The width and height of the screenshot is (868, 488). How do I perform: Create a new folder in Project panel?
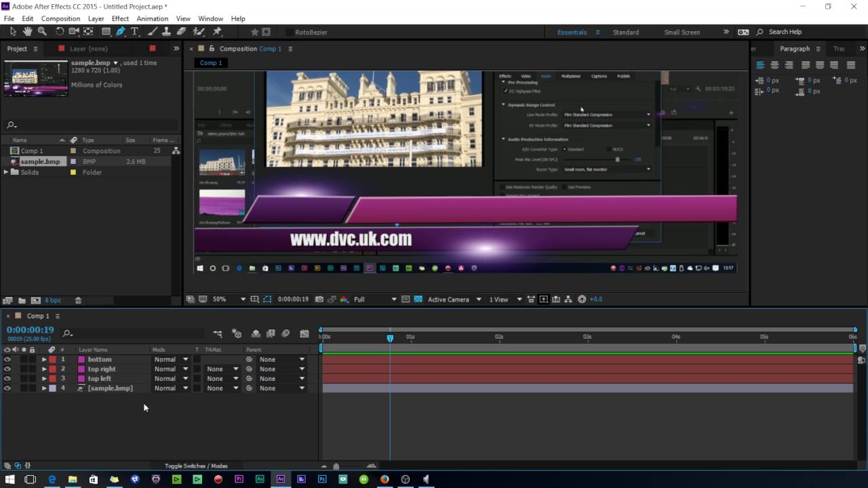pyautogui.click(x=22, y=300)
